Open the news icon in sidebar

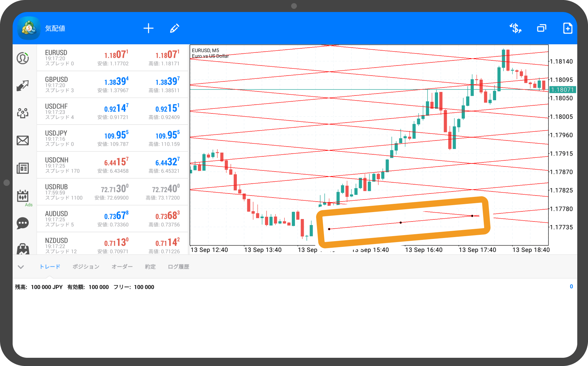click(x=23, y=168)
